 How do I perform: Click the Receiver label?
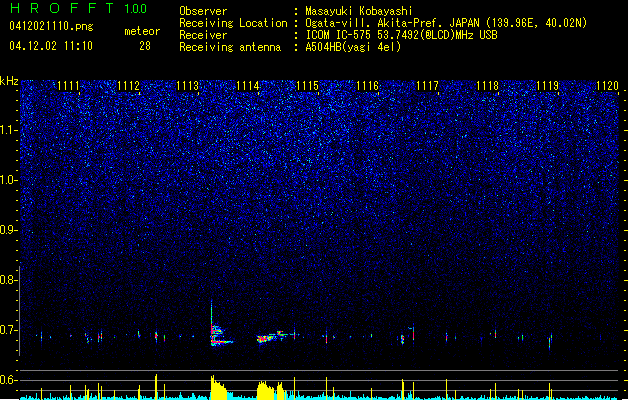[x=203, y=35]
